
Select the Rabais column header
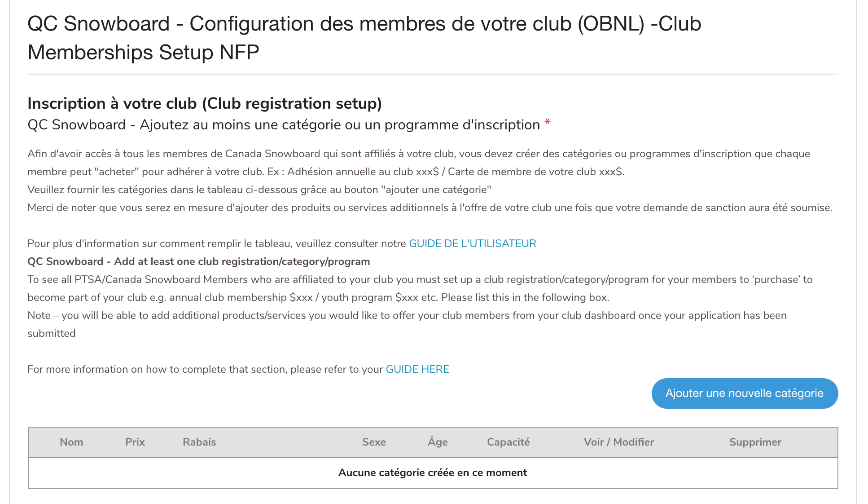[x=199, y=442]
